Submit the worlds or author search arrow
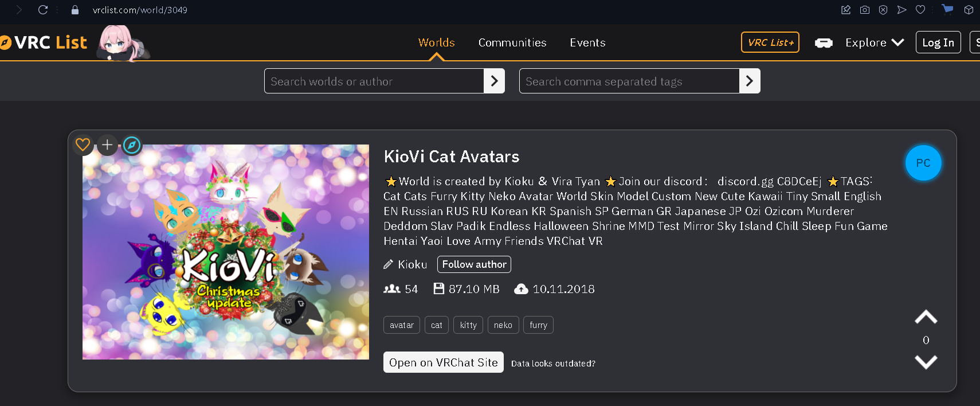The height and width of the screenshot is (406, 980). point(494,81)
